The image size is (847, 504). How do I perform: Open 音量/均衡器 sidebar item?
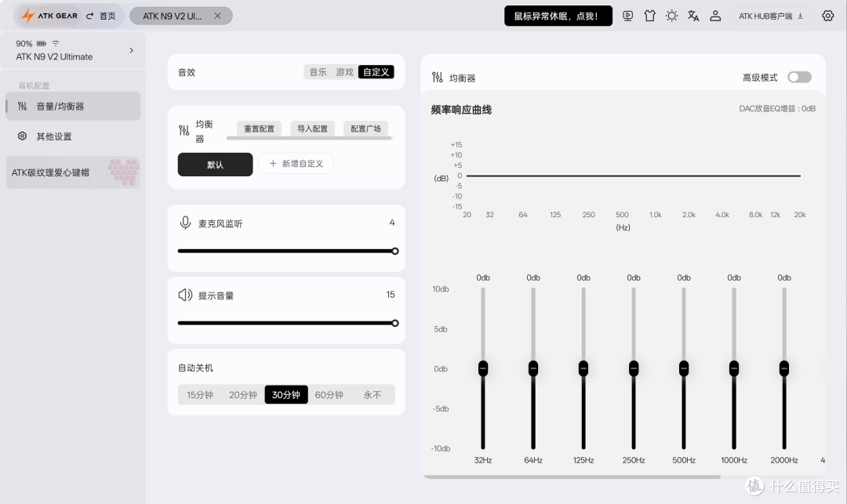point(73,107)
